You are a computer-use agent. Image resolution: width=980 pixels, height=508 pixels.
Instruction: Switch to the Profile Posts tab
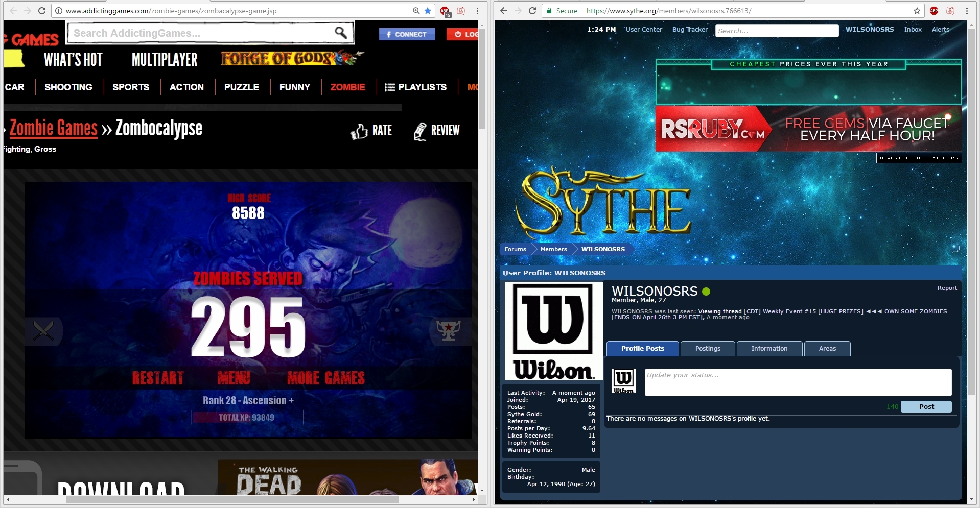643,349
